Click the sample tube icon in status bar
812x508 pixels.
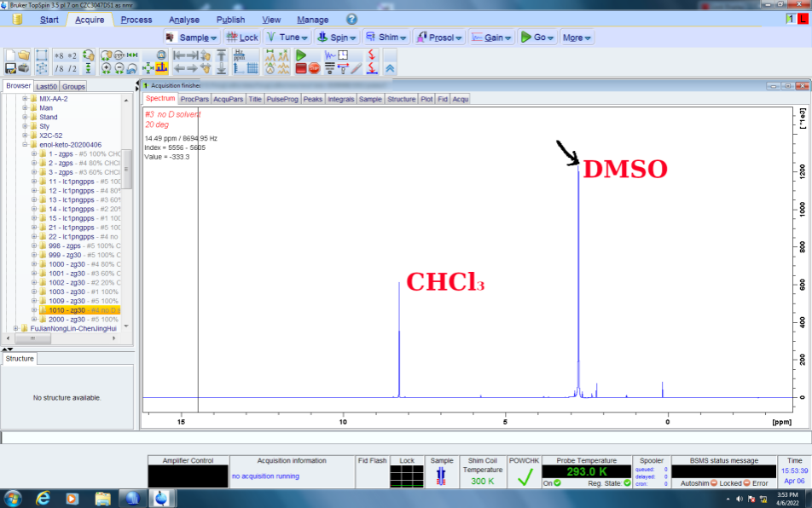tap(441, 476)
